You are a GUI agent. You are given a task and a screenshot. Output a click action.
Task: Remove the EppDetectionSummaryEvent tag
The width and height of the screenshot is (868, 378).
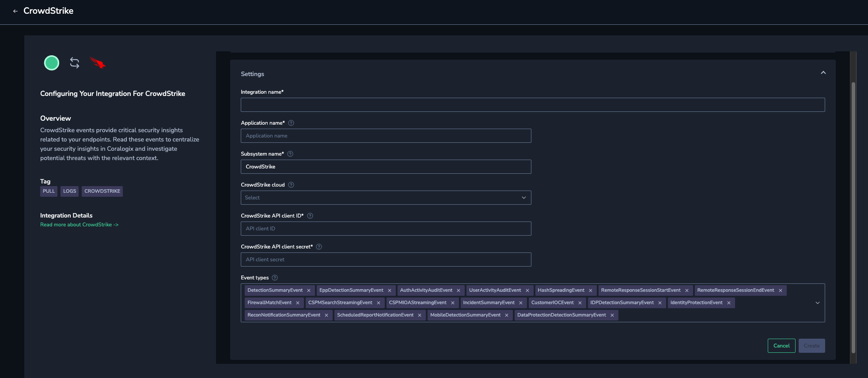tap(390, 290)
